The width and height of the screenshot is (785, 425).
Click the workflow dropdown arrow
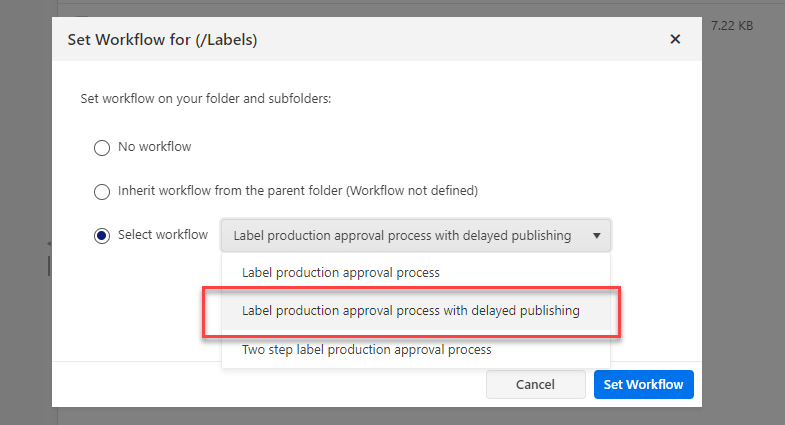[x=597, y=236]
